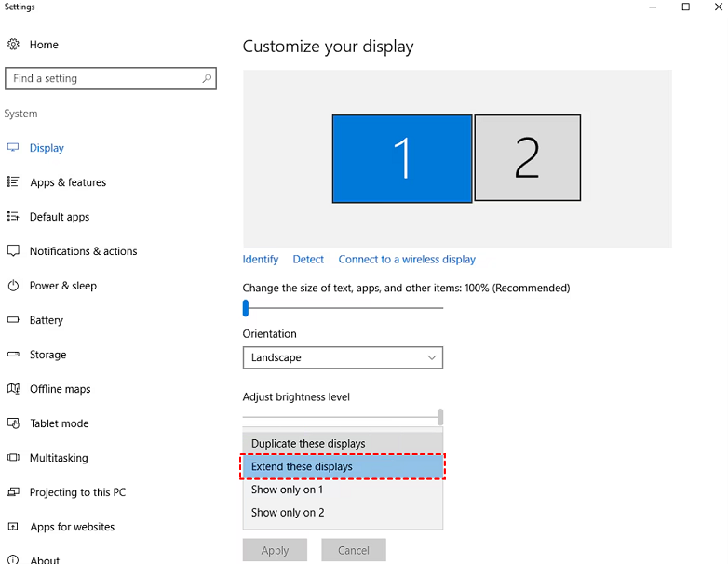Click the Apps & features list icon
The height and width of the screenshot is (564, 728).
click(x=13, y=182)
